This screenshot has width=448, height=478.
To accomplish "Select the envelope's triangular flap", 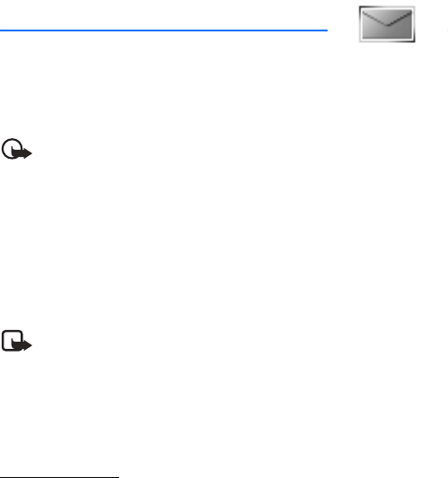I will click(x=387, y=18).
